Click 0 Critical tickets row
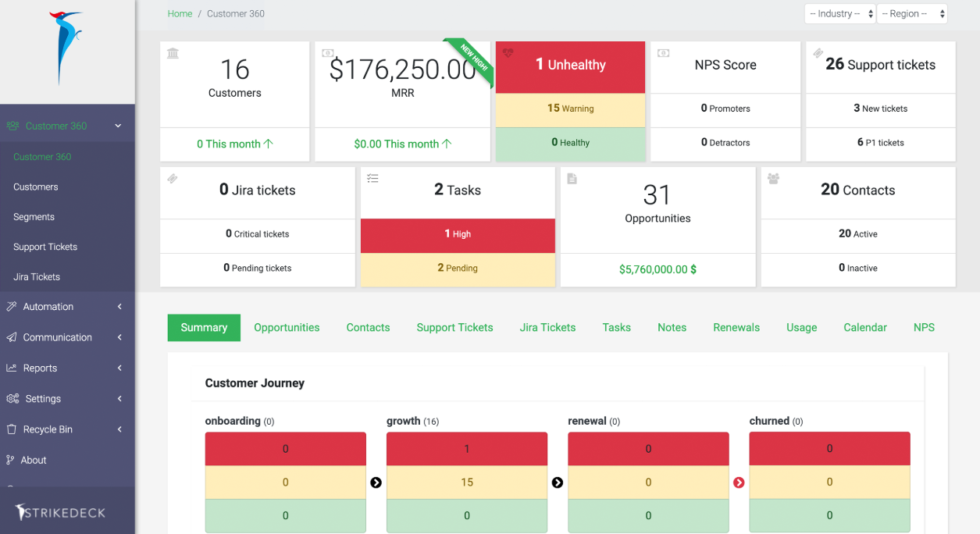Screen dimensions: 980x534 point(258,234)
